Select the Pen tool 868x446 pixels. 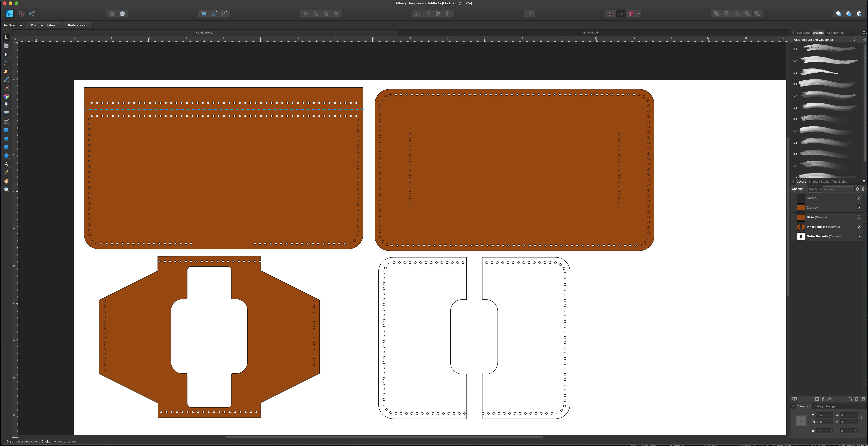[x=6, y=71]
